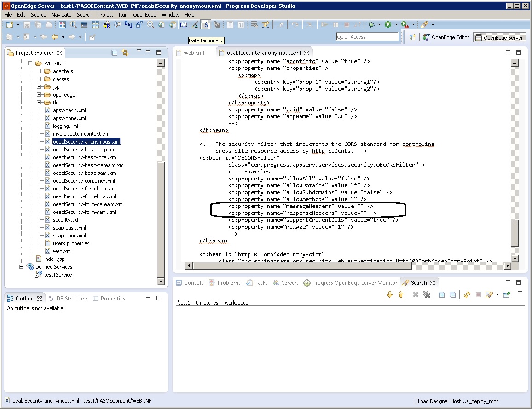The height and width of the screenshot is (409, 532).
Task: Click the Data Dictionary book icon
Action: pos(184,24)
